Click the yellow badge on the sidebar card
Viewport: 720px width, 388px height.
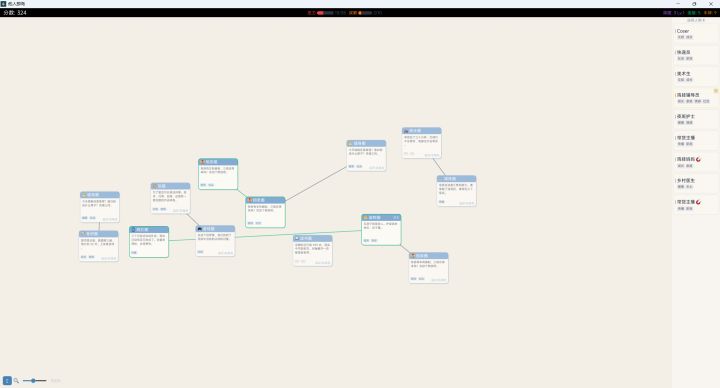click(x=715, y=91)
